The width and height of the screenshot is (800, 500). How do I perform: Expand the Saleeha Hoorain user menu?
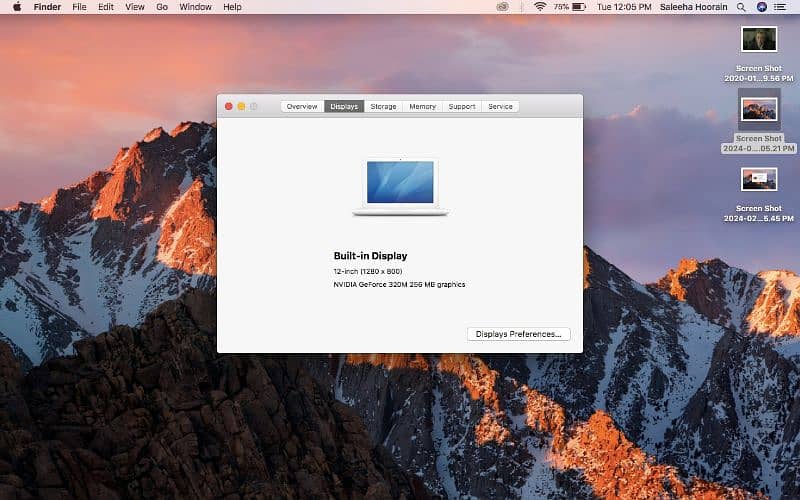(694, 7)
